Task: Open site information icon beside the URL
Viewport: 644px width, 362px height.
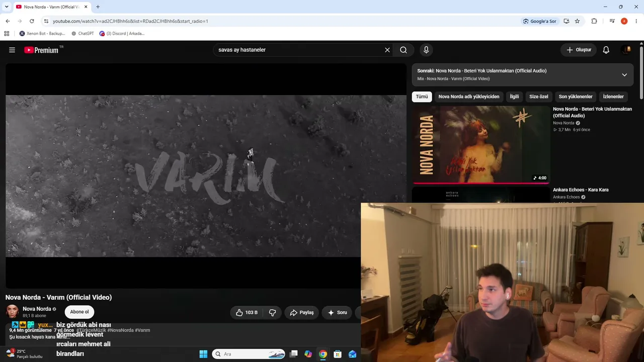Action: (x=46, y=21)
